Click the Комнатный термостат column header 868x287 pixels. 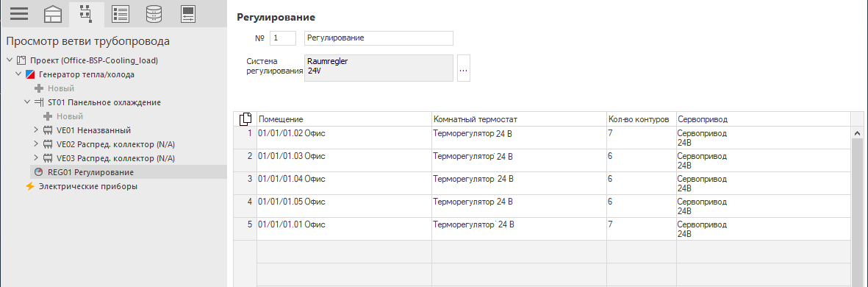coord(519,119)
